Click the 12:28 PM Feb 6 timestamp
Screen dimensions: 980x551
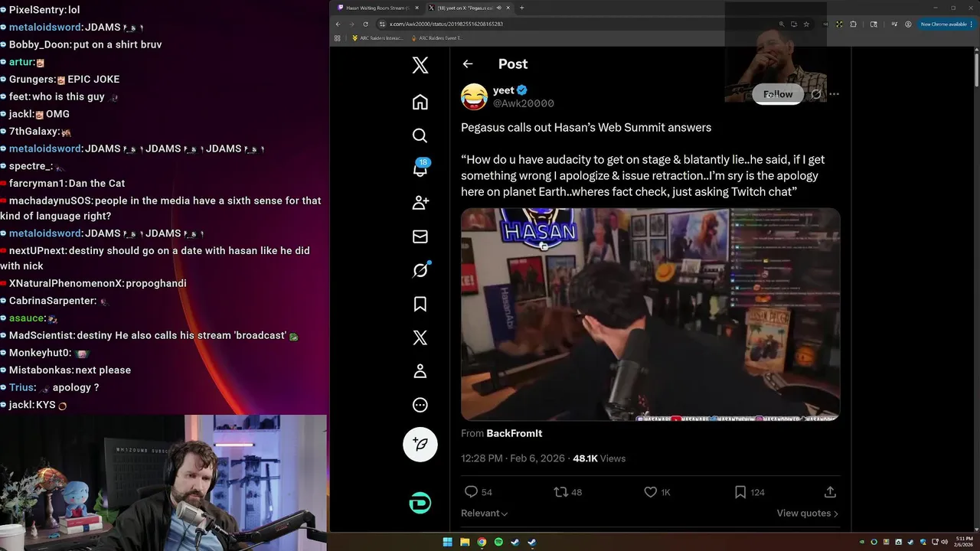[x=513, y=458]
